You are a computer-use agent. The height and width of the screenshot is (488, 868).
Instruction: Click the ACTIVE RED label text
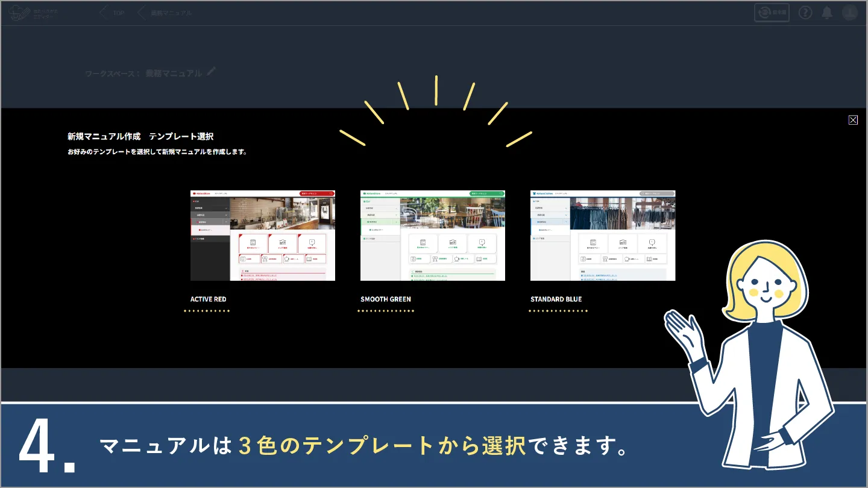coord(209,299)
